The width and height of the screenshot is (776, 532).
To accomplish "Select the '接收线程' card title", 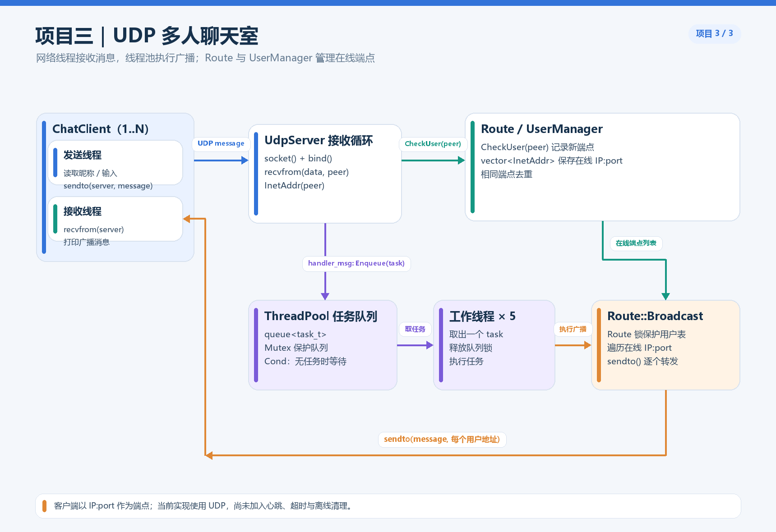I will pyautogui.click(x=83, y=212).
